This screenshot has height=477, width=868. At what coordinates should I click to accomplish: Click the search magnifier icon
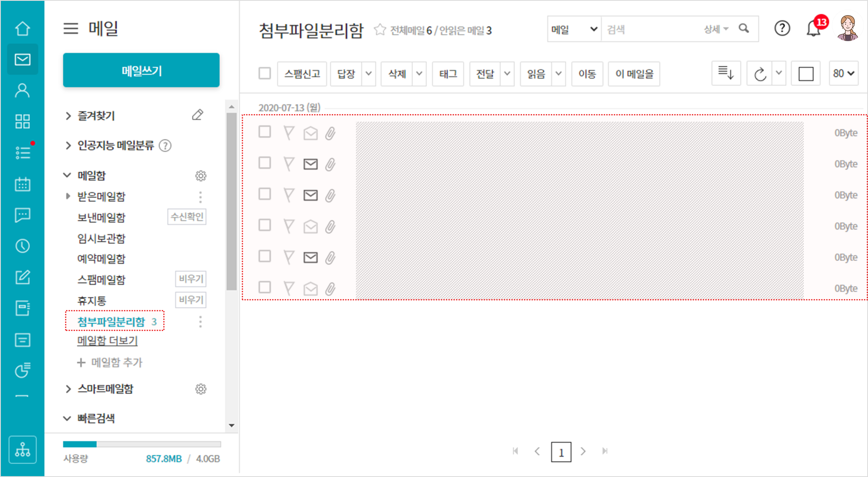[x=744, y=29]
